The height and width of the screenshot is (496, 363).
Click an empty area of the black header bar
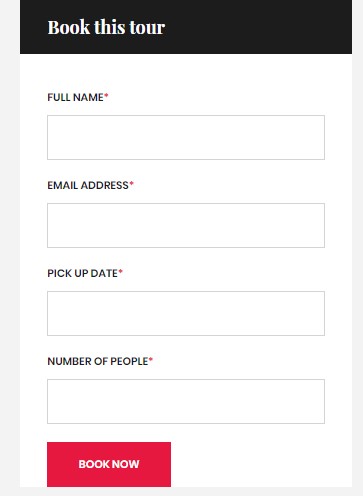pyautogui.click(x=260, y=27)
